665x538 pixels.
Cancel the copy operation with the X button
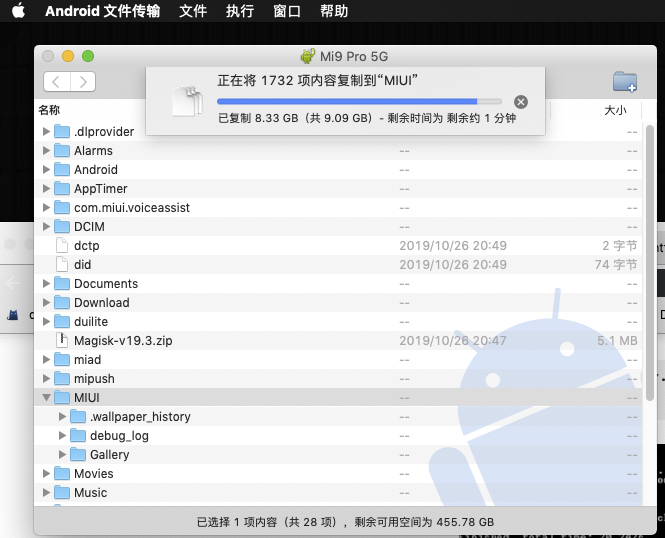tap(521, 102)
